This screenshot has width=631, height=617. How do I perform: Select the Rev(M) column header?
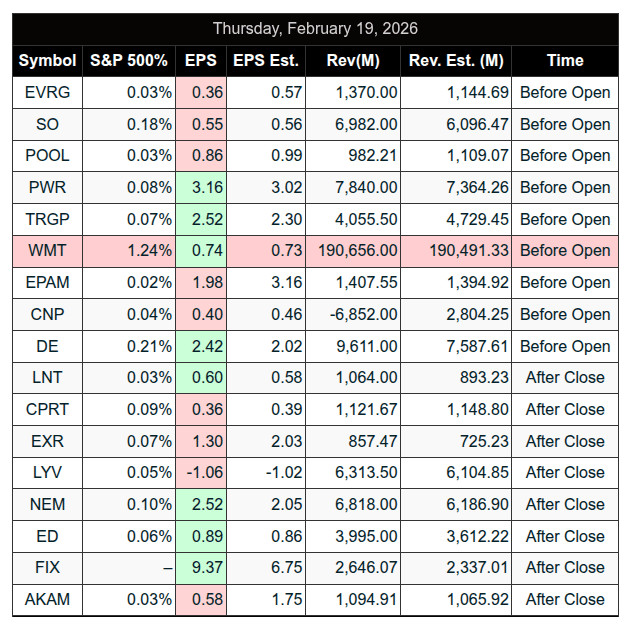point(353,60)
